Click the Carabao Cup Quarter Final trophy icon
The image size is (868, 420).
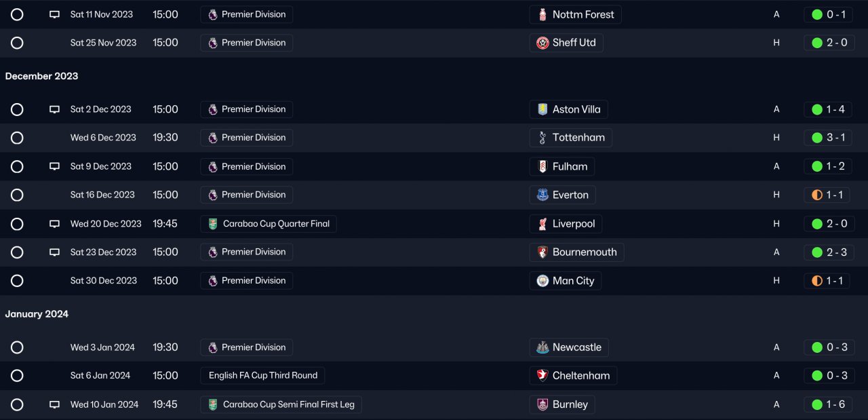(213, 224)
